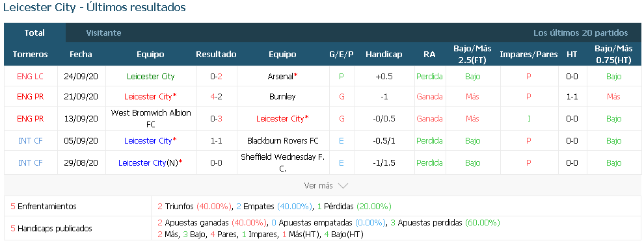Open Sheffield Wednesday F.C. team link
This screenshot has width=644, height=243.
282,162
